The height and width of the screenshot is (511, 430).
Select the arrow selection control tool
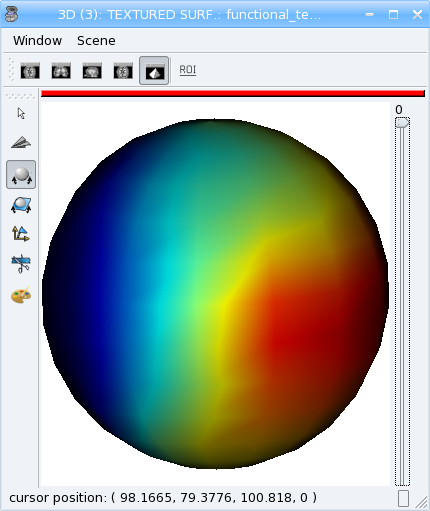click(21, 114)
